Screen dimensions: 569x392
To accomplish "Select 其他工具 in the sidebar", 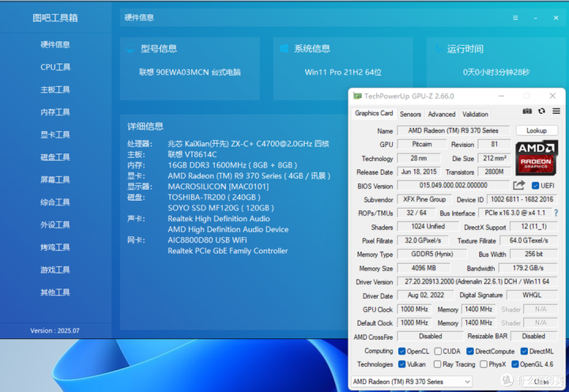I will (55, 292).
